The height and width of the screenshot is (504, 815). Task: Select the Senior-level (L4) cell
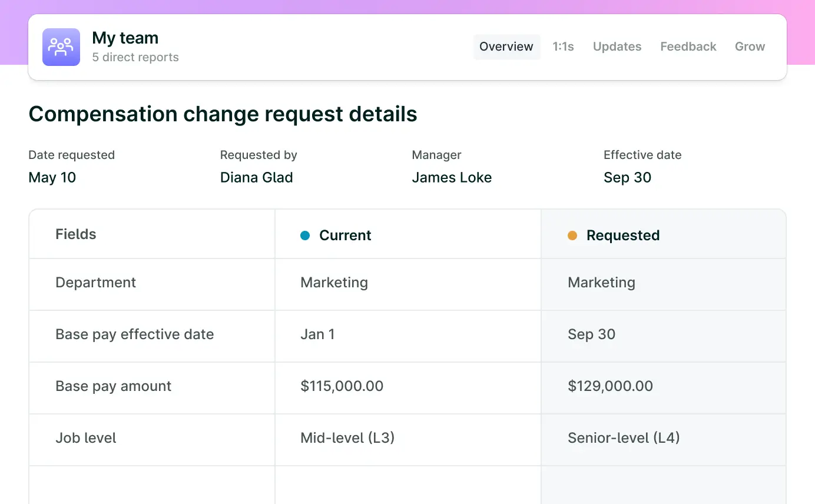pos(624,438)
